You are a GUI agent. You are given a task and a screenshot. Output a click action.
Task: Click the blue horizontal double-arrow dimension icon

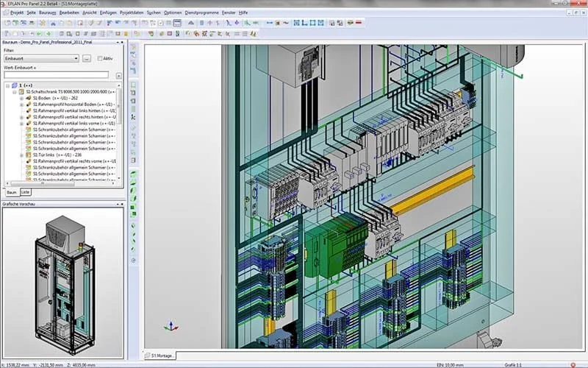(269, 23)
